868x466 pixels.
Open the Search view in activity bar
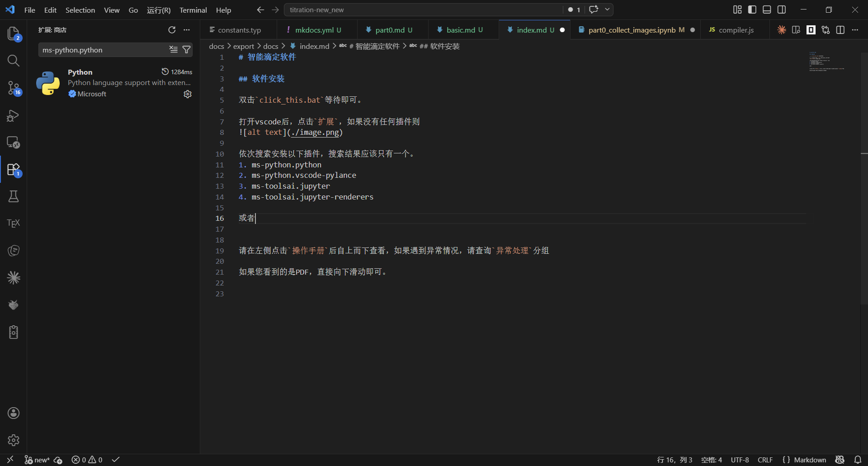pos(14,61)
